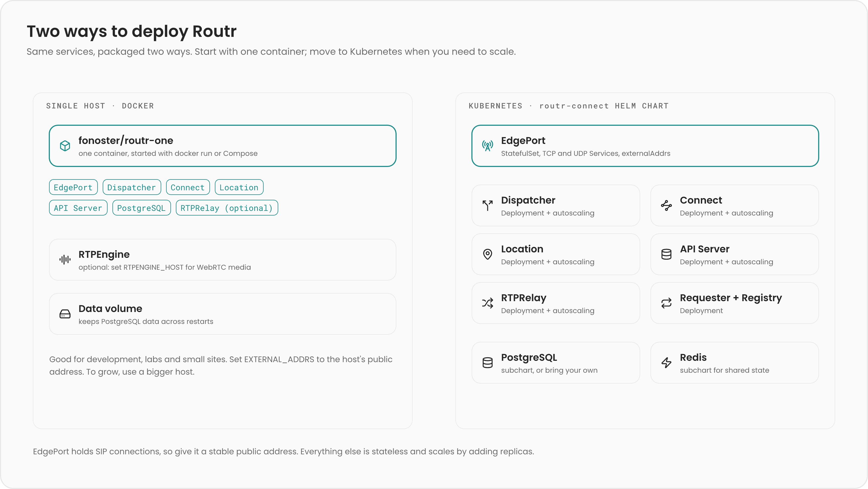The height and width of the screenshot is (489, 868).
Task: Click the repeat arrows icon beside Requester + Registry
Action: click(x=666, y=303)
